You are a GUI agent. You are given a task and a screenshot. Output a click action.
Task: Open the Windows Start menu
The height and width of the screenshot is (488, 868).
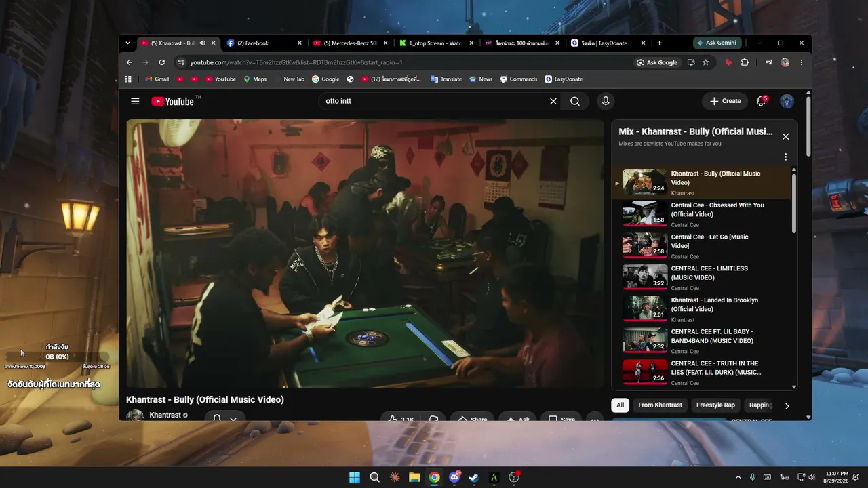pos(355,477)
